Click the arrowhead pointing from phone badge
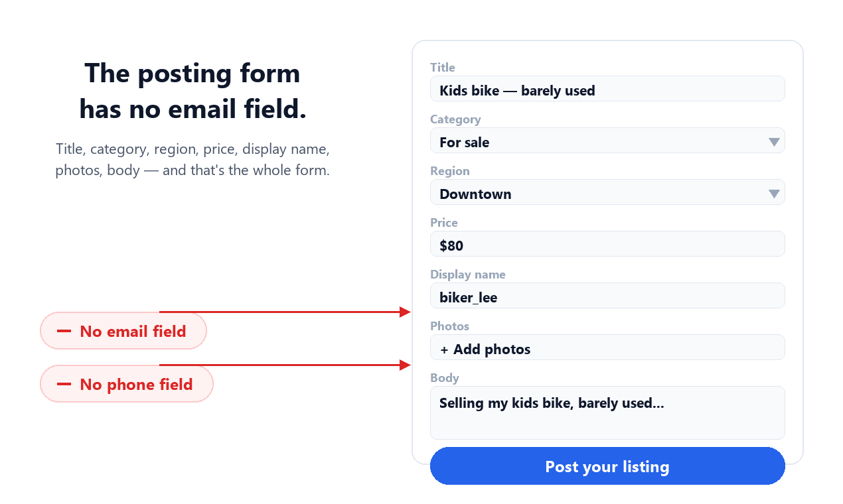This screenshot has width=843, height=504. pos(406,365)
